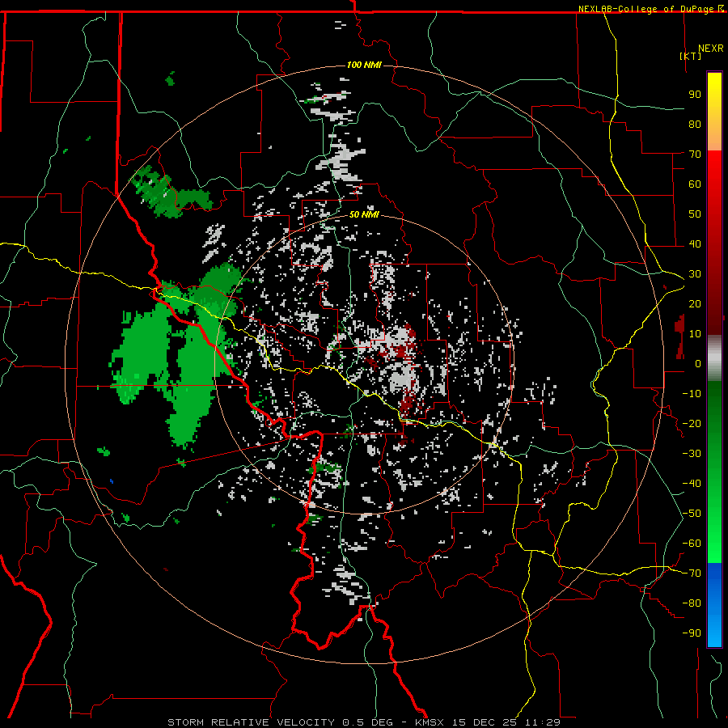Click the positive 90 scale value
Viewport: 728px width, 728px height.
(x=695, y=95)
